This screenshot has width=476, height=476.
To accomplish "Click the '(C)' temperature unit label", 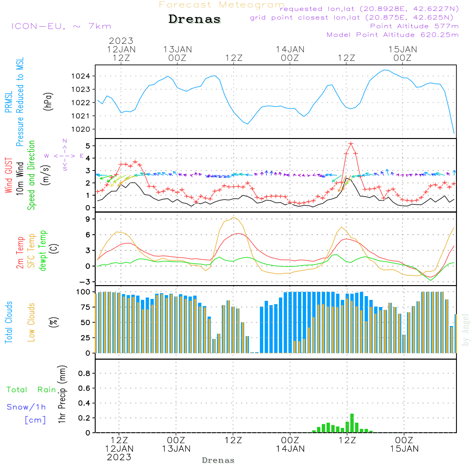I will 54,248.
